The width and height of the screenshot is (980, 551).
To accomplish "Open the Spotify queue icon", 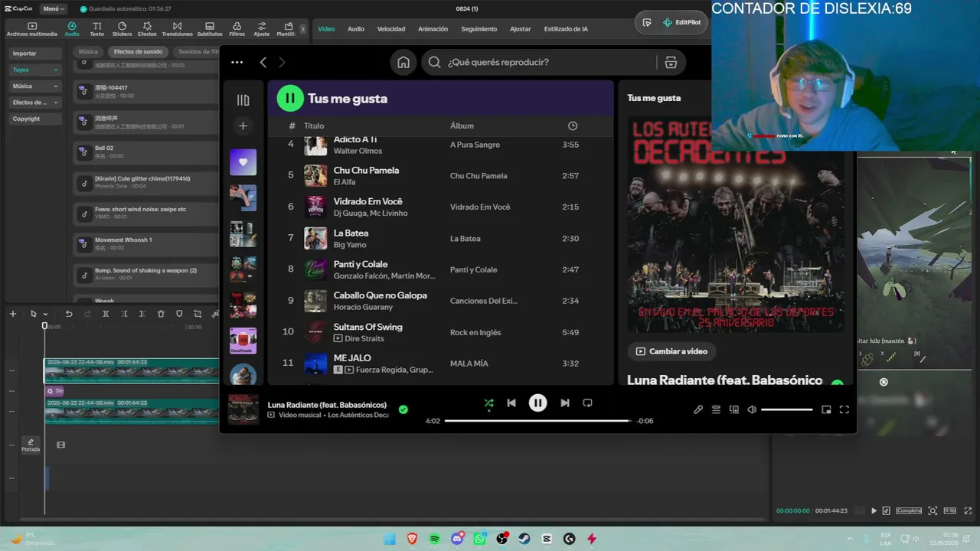I will 716,409.
